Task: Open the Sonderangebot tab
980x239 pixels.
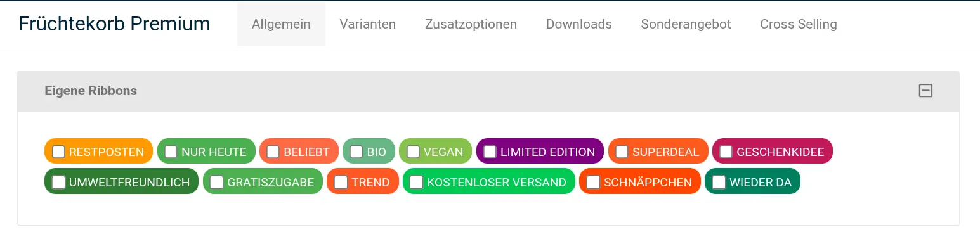Action: point(686,24)
